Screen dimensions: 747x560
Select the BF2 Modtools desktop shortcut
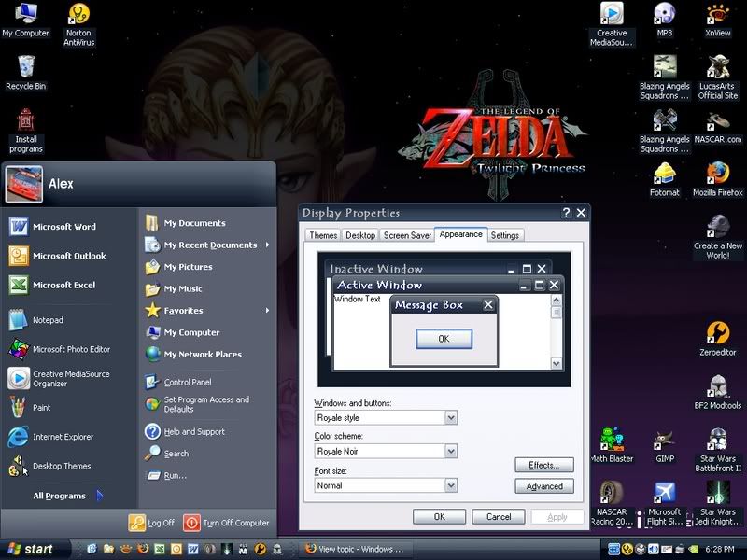click(717, 392)
